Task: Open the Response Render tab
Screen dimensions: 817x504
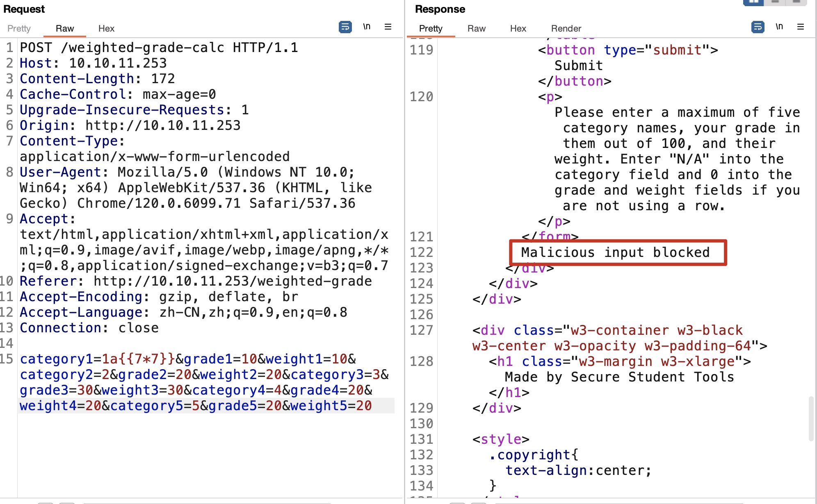Action: [566, 28]
